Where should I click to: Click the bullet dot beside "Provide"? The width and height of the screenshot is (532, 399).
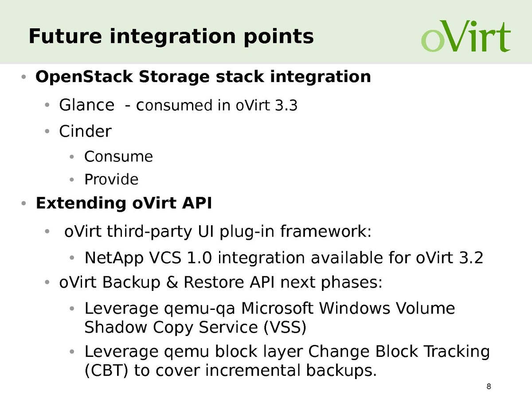click(x=73, y=180)
